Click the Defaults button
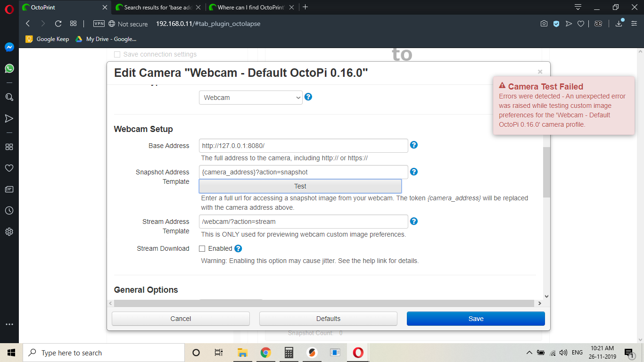644x362 pixels. [328, 319]
